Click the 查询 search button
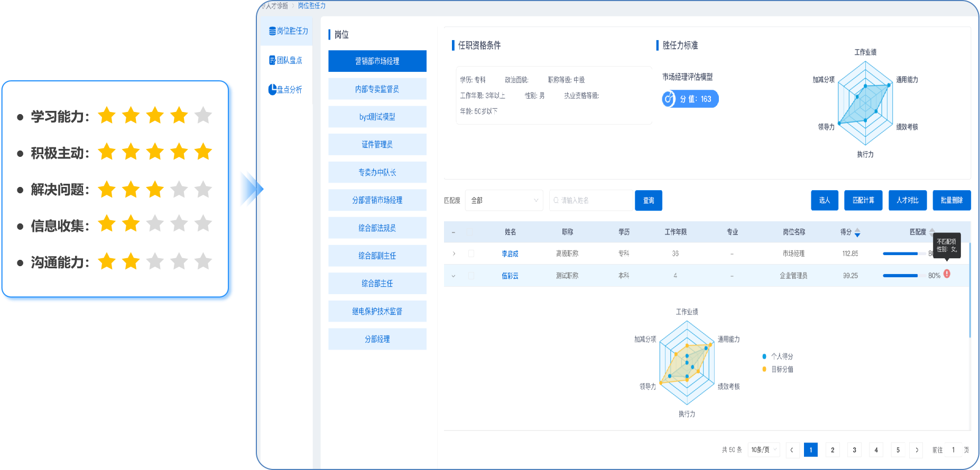Screen dimensions: 980x470 coord(648,201)
